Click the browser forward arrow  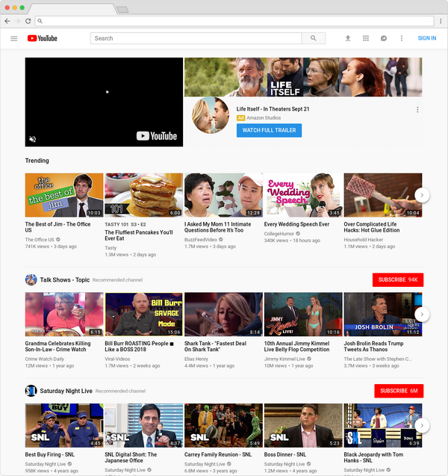(18, 21)
